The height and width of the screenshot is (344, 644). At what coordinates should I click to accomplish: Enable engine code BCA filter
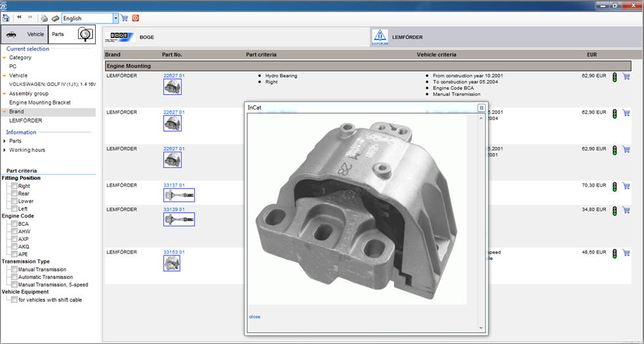14,224
